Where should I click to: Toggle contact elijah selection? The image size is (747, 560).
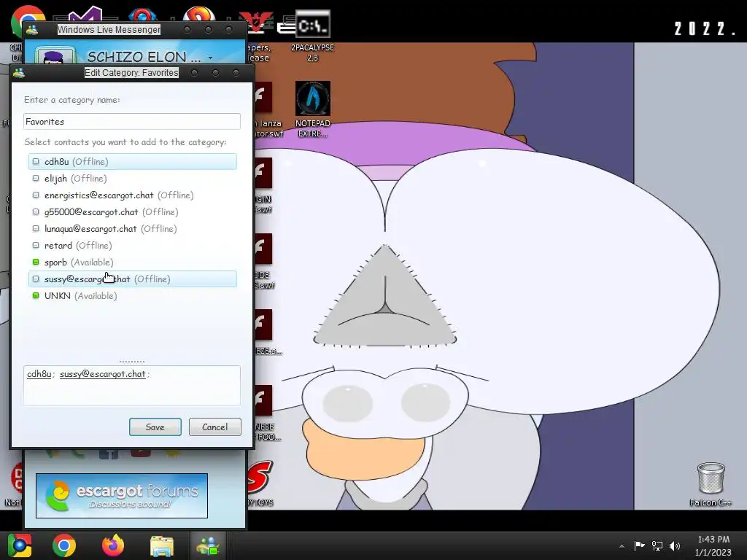pos(133,178)
